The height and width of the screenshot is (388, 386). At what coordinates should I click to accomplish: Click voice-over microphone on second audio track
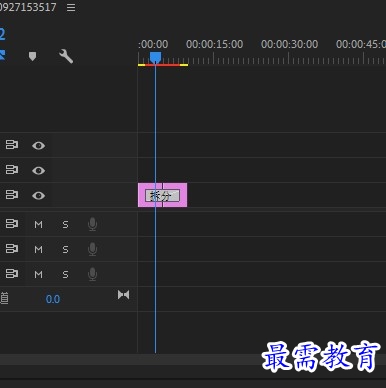(92, 249)
